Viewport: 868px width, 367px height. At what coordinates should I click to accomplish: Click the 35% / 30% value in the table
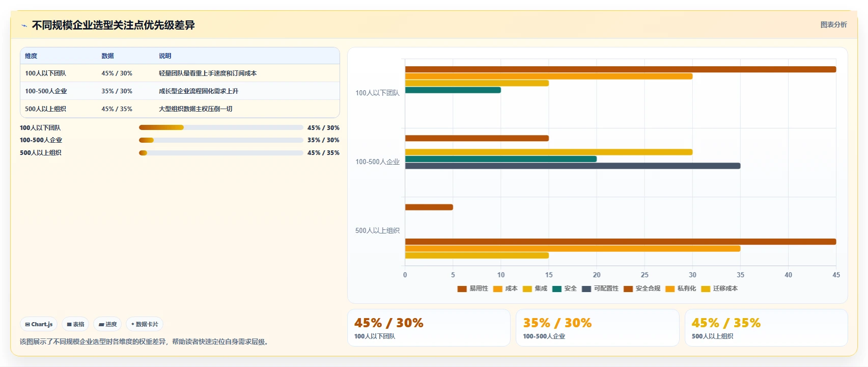(117, 91)
